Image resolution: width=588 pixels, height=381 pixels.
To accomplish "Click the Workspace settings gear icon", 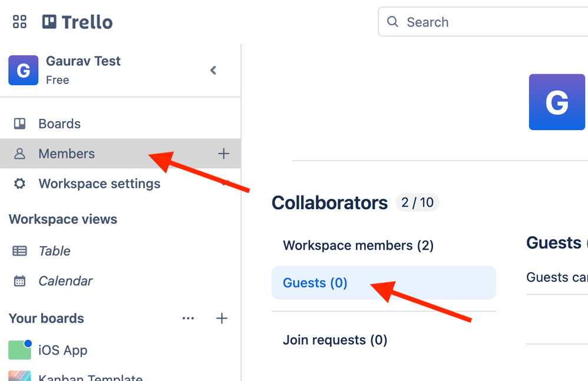I will (x=19, y=184).
